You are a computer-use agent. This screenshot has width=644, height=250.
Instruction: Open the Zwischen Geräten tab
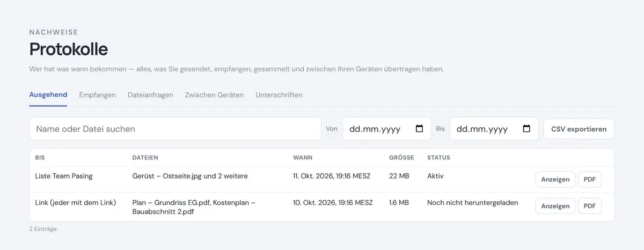pyautogui.click(x=214, y=95)
